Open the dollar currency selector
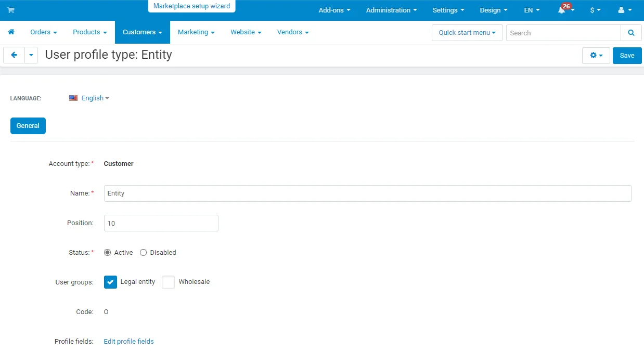This screenshot has width=644, height=351. (x=595, y=10)
